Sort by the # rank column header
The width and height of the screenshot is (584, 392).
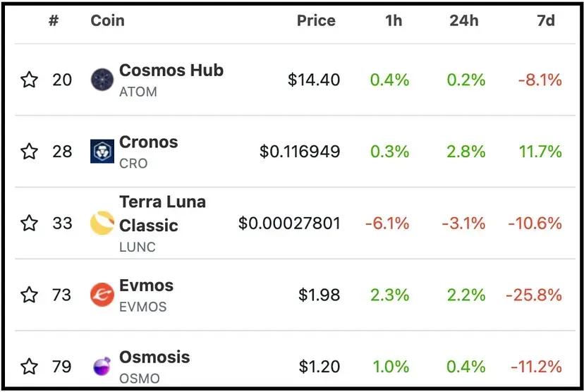[54, 20]
